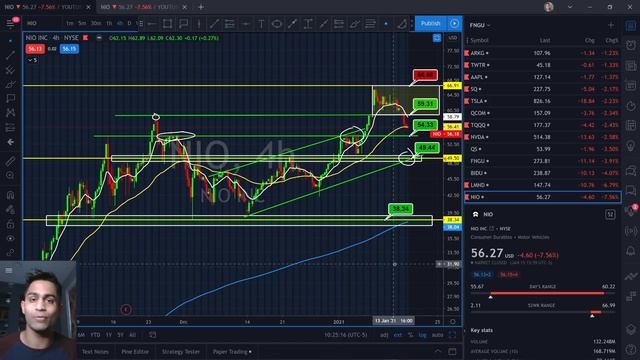
Task: Add a symbol with the watchlist plus icon
Action: 611,25
